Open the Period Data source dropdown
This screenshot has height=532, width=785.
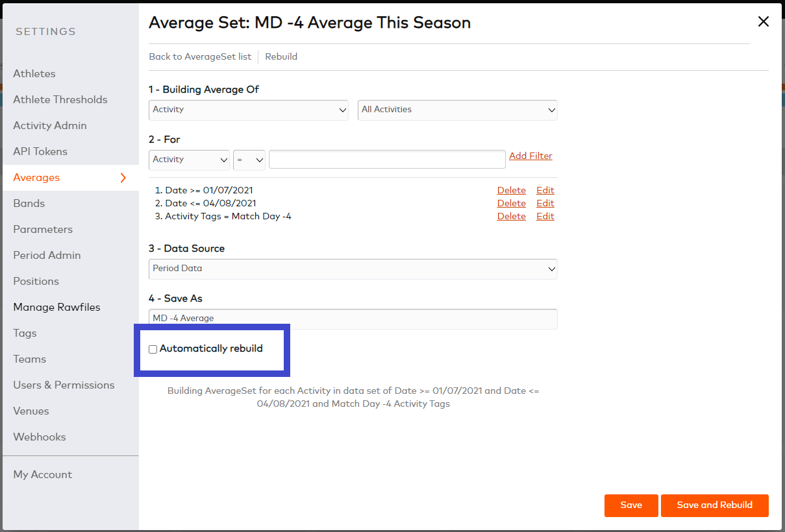coord(353,269)
